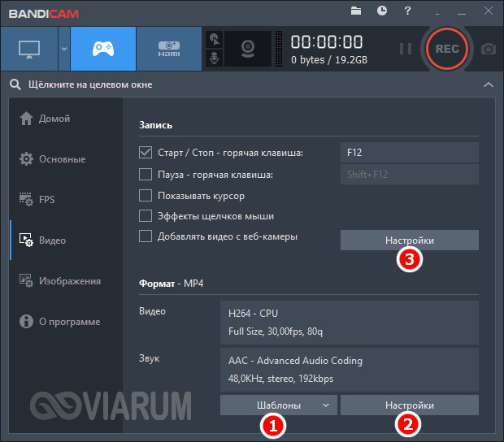Toggle webcam overlay icon
504x442 pixels.
[x=248, y=49]
